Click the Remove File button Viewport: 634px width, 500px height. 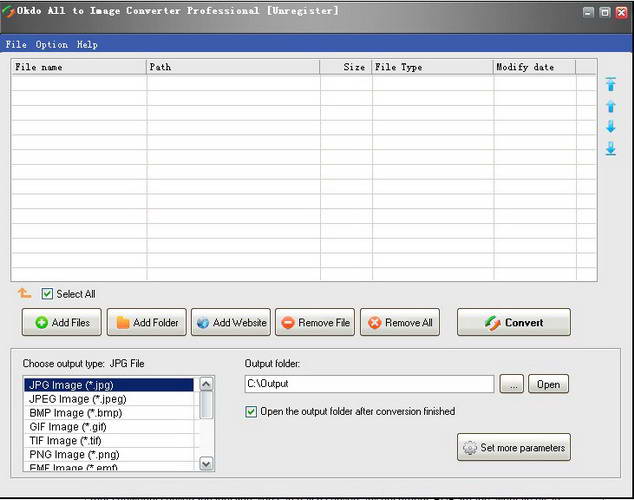click(x=315, y=322)
